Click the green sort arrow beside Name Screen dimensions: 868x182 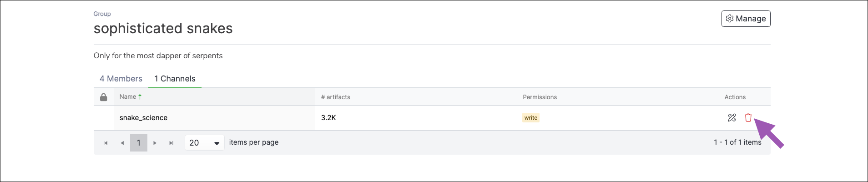point(140,96)
